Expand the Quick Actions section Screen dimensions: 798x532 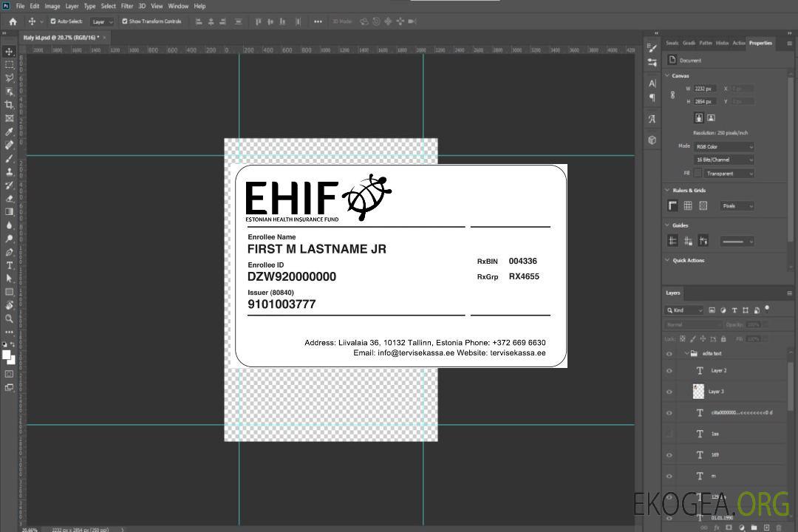[x=667, y=259]
